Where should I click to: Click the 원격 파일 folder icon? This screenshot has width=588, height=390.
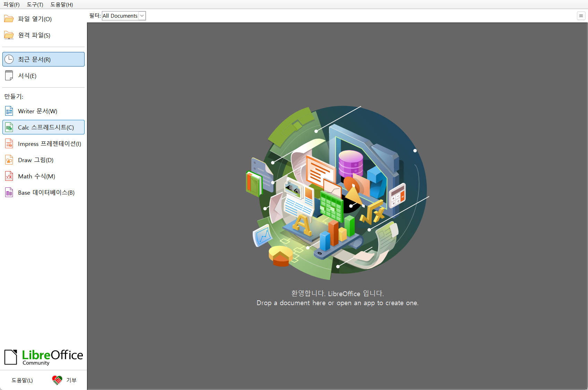pos(9,35)
